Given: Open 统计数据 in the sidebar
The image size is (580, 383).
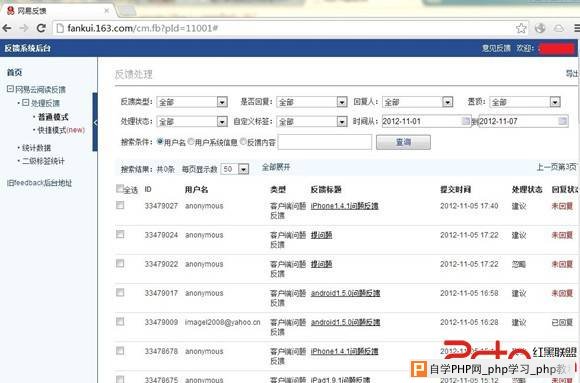Looking at the screenshot, I should point(36,148).
